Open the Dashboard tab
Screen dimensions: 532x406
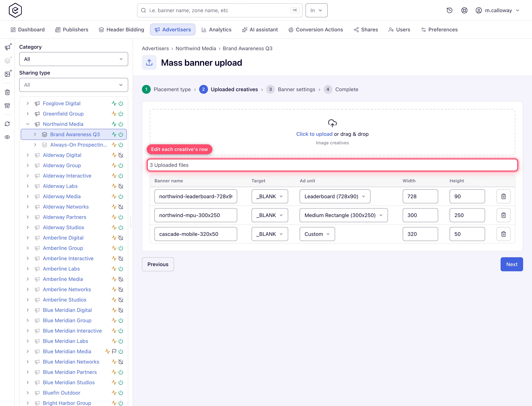coord(27,30)
